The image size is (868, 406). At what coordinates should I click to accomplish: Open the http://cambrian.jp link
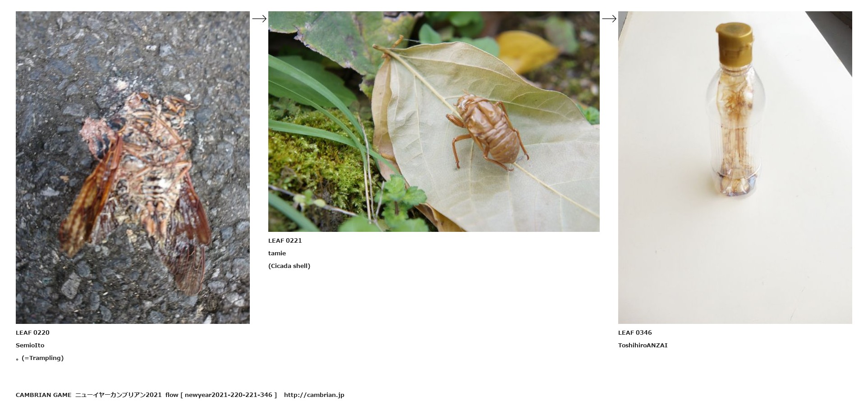[314, 395]
